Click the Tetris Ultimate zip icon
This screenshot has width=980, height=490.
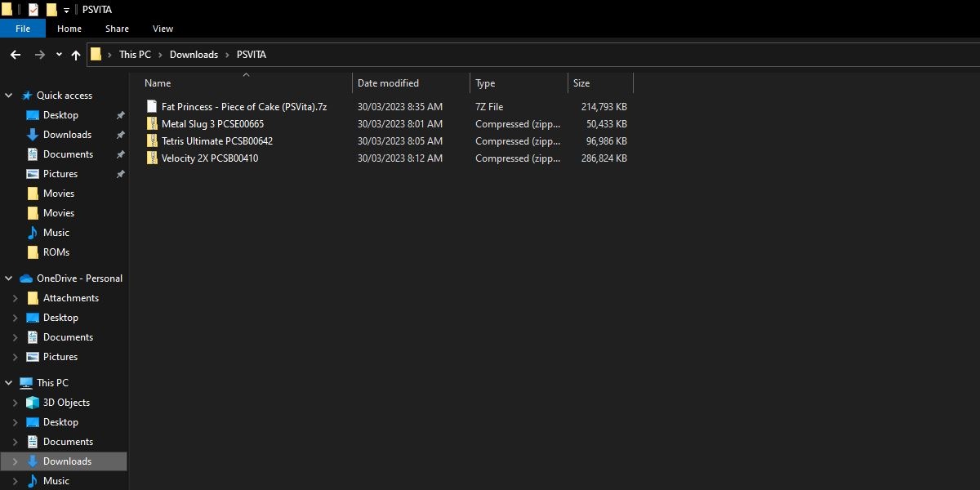(x=152, y=140)
